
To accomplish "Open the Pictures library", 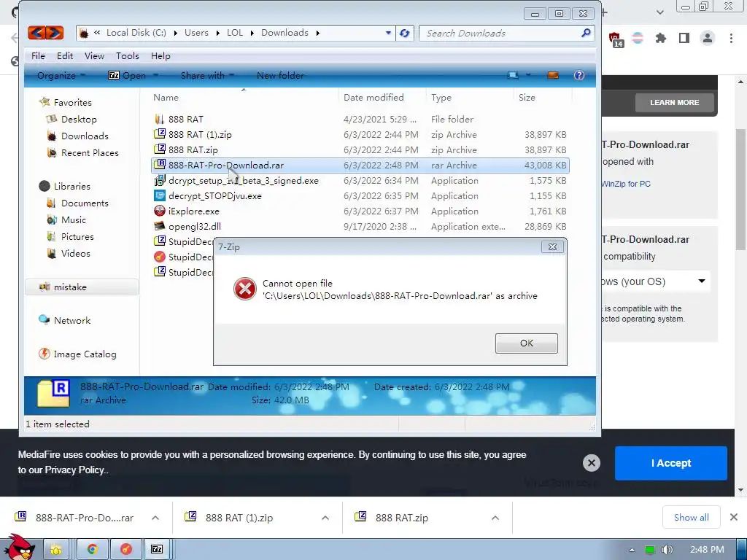I will (77, 237).
